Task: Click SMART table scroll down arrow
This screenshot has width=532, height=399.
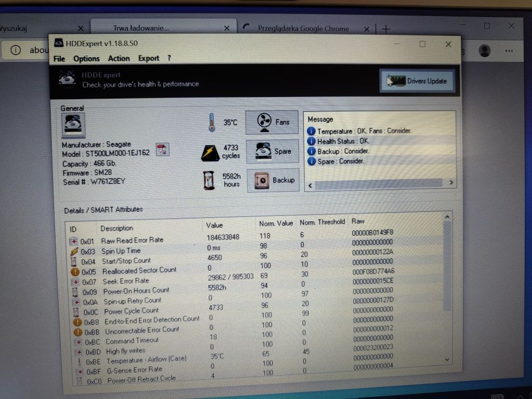Action: pos(447,360)
